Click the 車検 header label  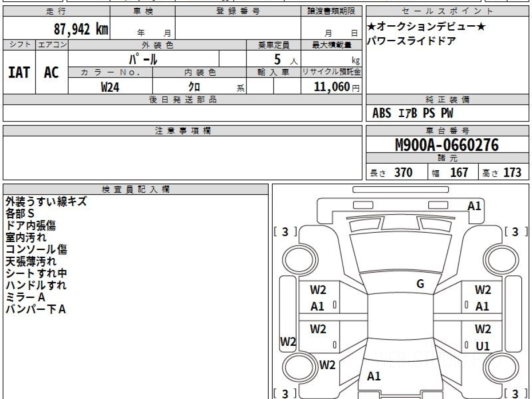click(143, 12)
